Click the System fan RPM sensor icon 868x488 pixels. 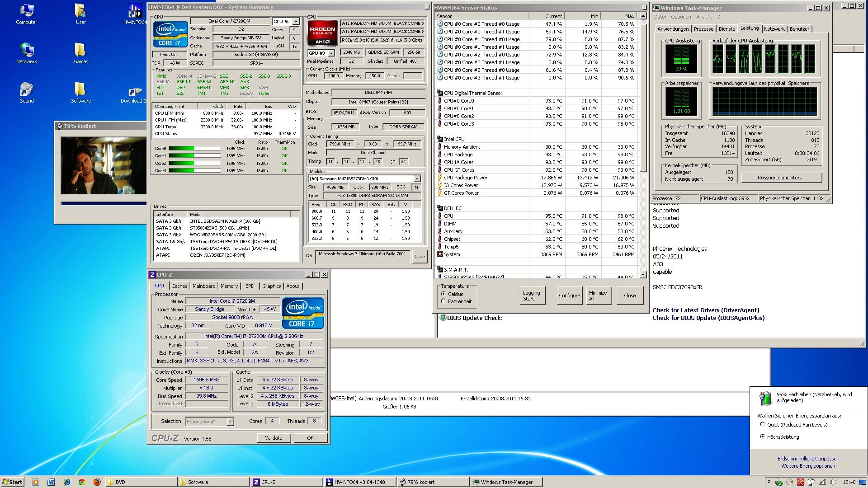click(x=439, y=254)
